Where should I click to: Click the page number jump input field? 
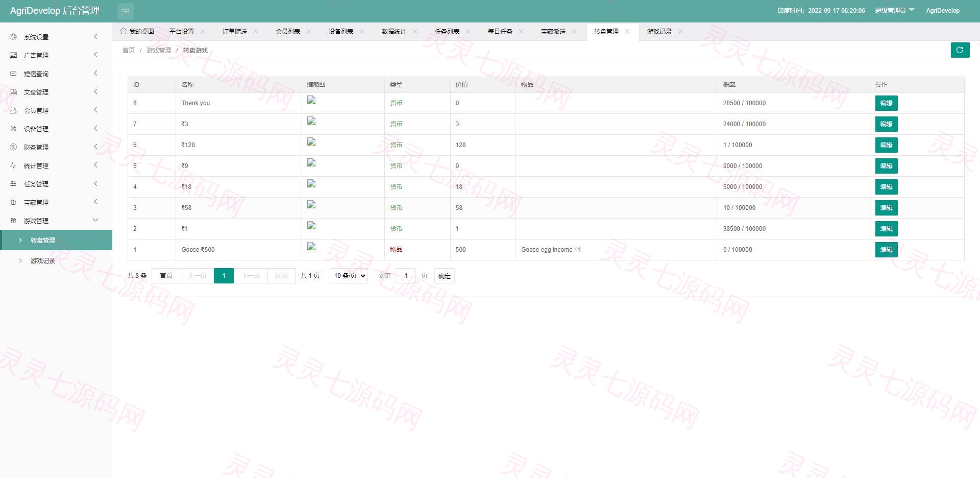pos(406,276)
